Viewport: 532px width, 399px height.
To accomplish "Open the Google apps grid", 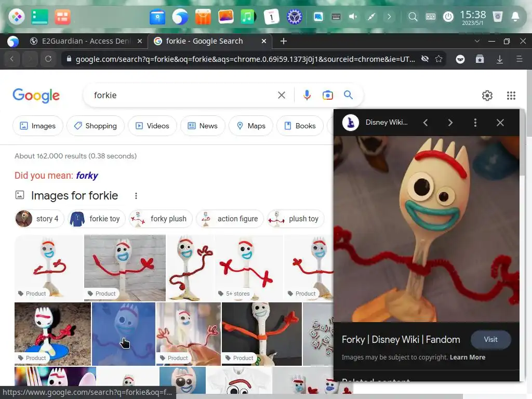I will (511, 96).
